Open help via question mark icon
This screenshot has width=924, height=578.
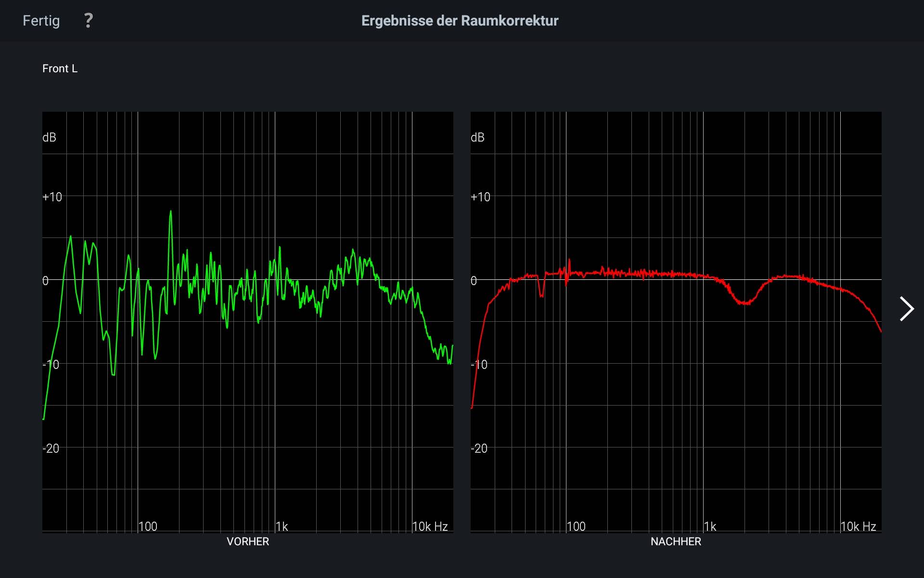tap(88, 21)
